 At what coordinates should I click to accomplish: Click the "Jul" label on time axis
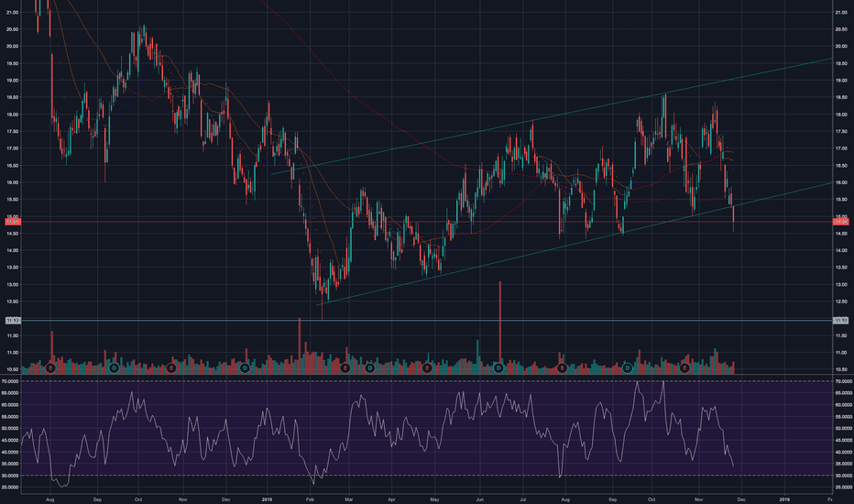pos(523,499)
